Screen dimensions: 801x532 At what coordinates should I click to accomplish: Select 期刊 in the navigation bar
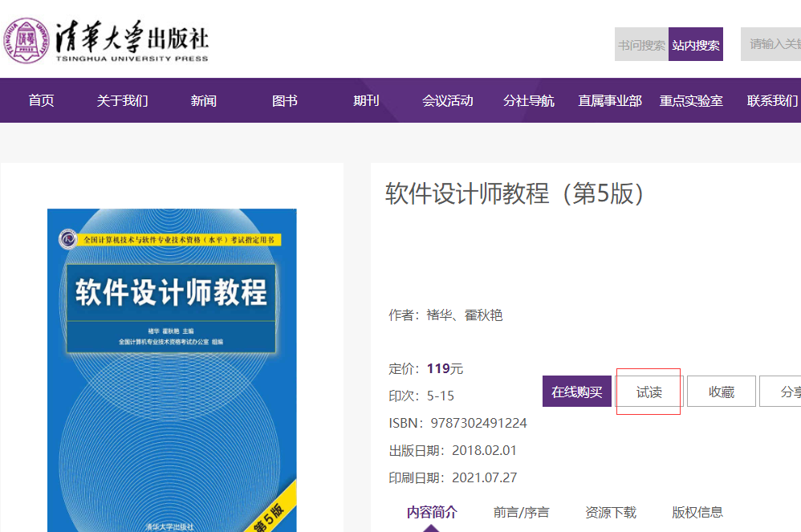366,100
